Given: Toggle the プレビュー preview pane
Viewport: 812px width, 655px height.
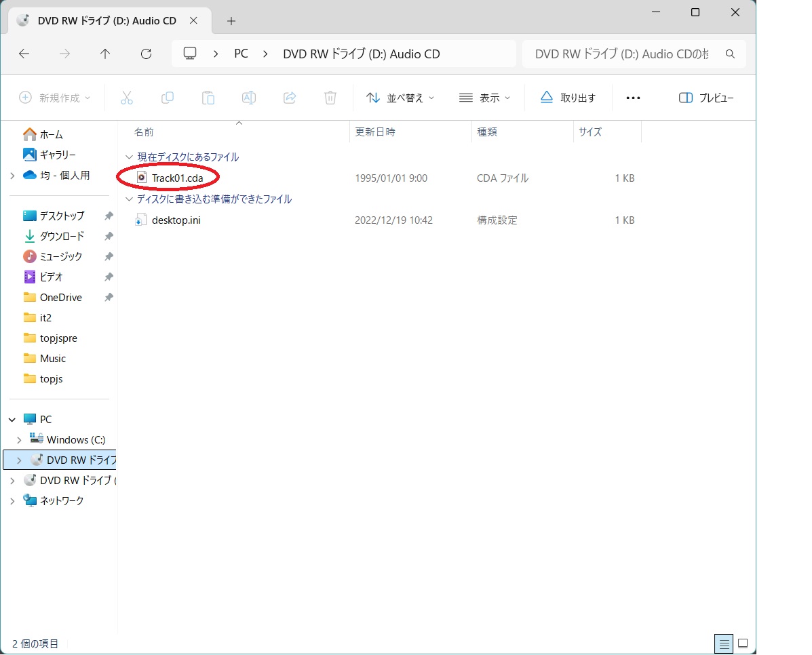Looking at the screenshot, I should 706,98.
